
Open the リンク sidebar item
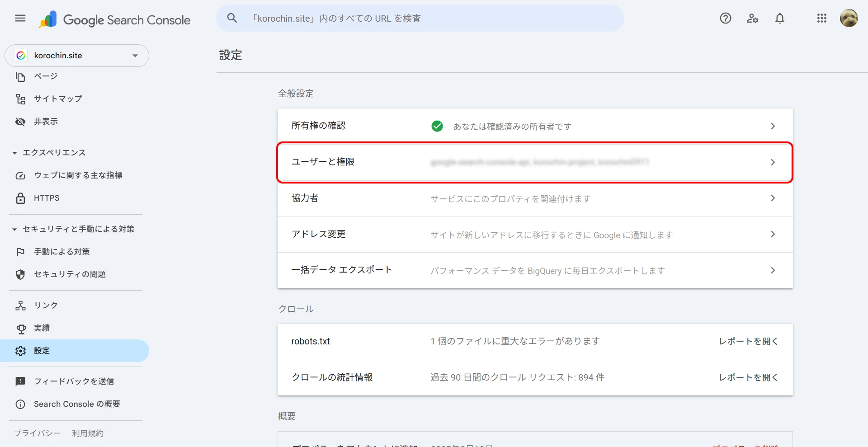(46, 306)
